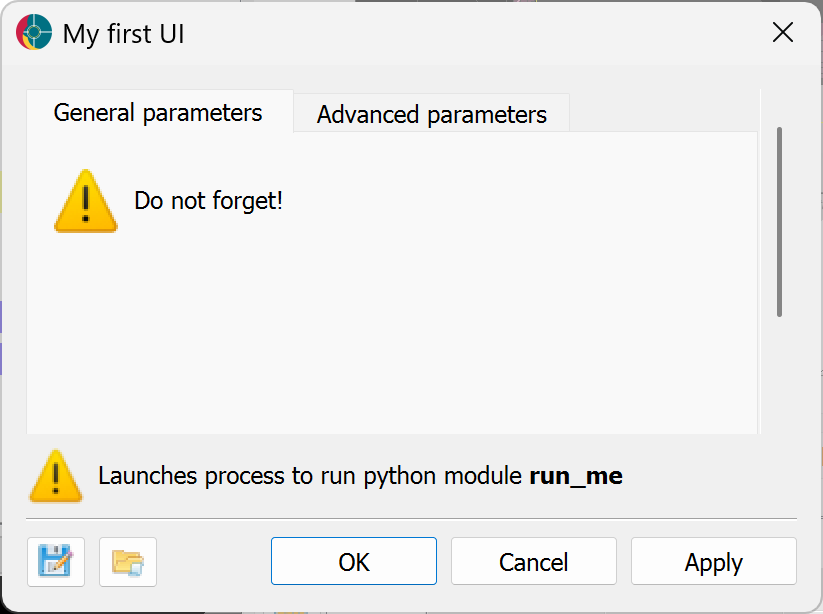Viewport: 823px width, 614px height.
Task: Open the Advanced parameters tab
Action: click(x=431, y=114)
